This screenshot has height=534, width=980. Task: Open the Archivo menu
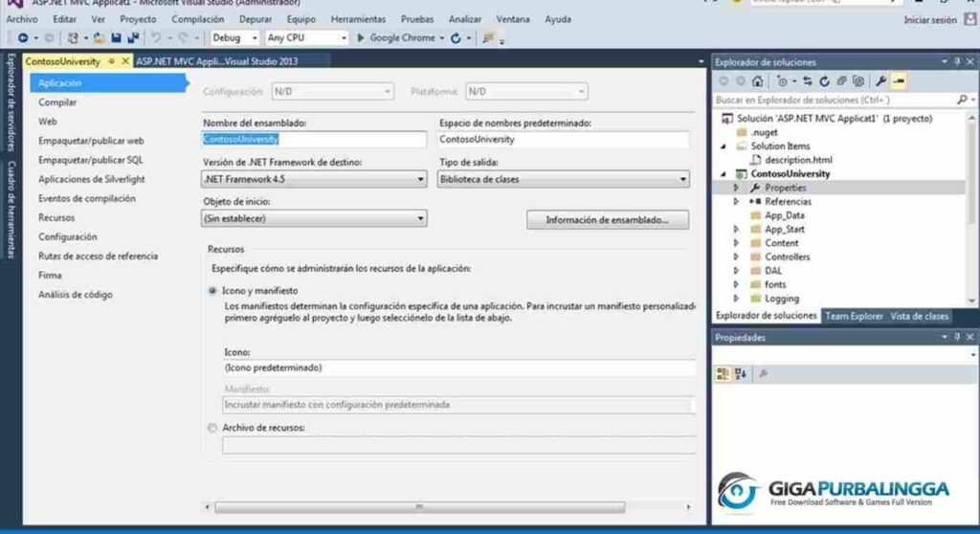22,19
